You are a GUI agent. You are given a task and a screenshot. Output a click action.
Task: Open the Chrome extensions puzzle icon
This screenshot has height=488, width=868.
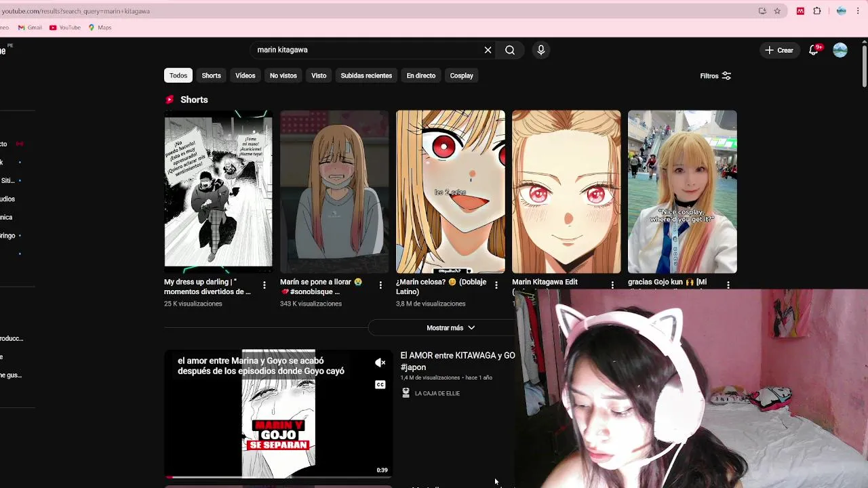pyautogui.click(x=817, y=11)
